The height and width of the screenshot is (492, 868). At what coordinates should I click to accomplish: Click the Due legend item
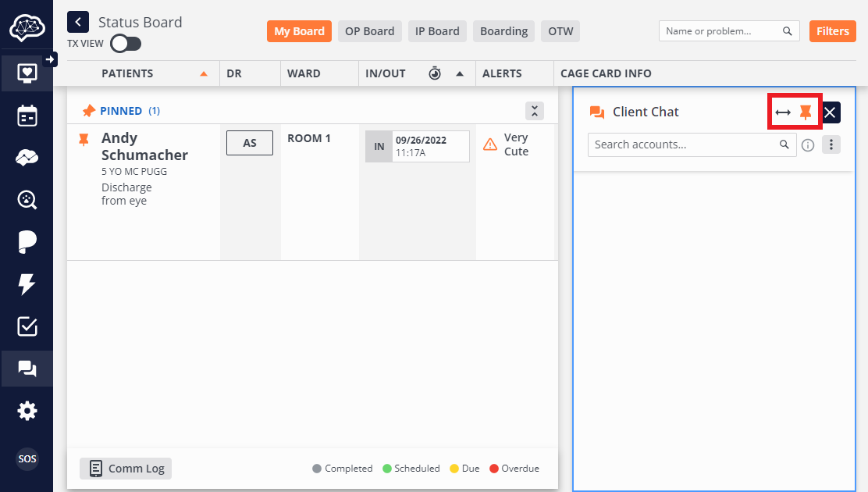(465, 468)
